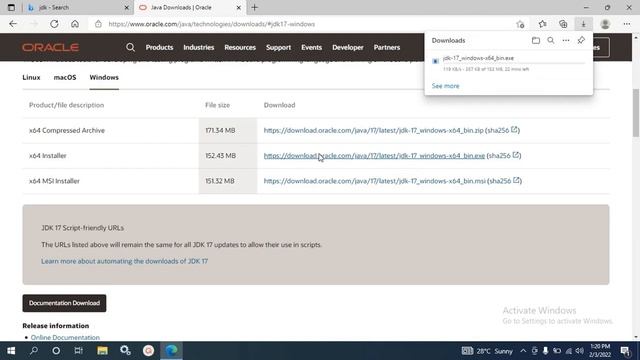Open downloads folder icon in Downloads panel
Image resolution: width=640 pixels, height=360 pixels.
coord(536,40)
